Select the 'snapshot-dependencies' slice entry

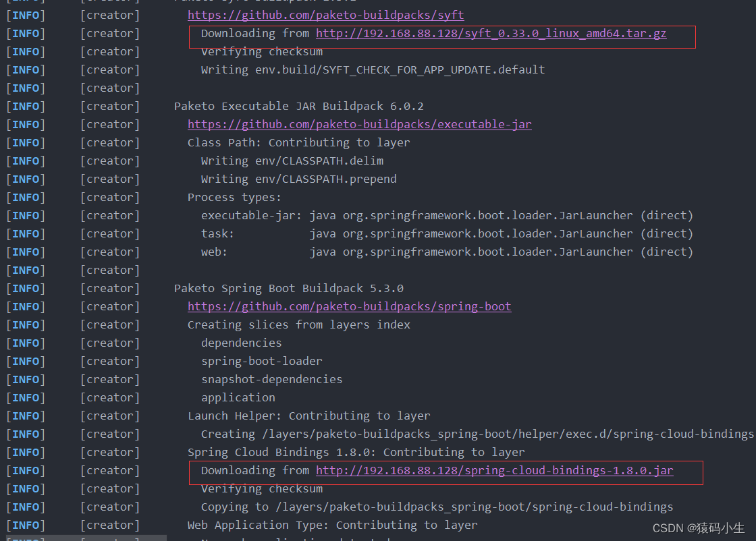pos(272,378)
